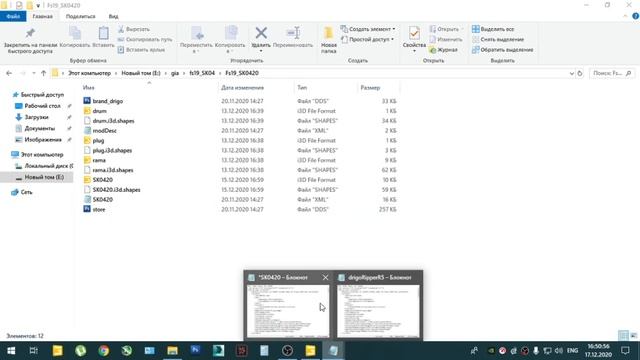Screen dimensions: 640x360
Task: Open Photoshop from the taskbar
Action: (x=195, y=351)
